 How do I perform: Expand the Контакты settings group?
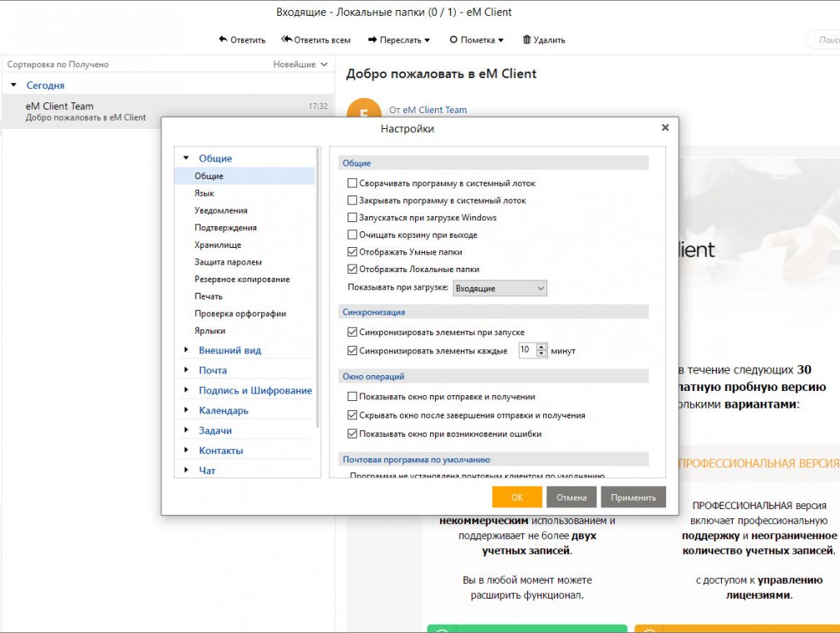pyautogui.click(x=186, y=450)
